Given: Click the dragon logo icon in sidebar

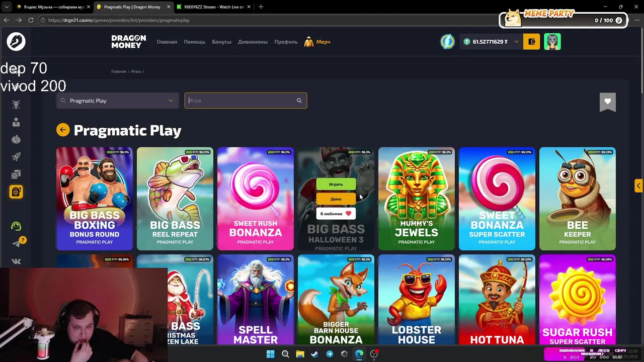Looking at the screenshot, I should [16, 41].
